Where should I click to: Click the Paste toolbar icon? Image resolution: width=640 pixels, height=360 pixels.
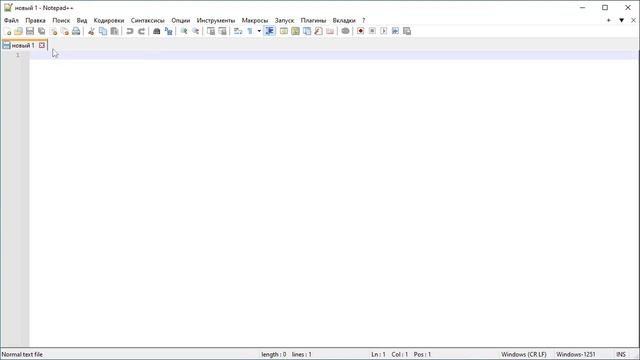(x=114, y=31)
